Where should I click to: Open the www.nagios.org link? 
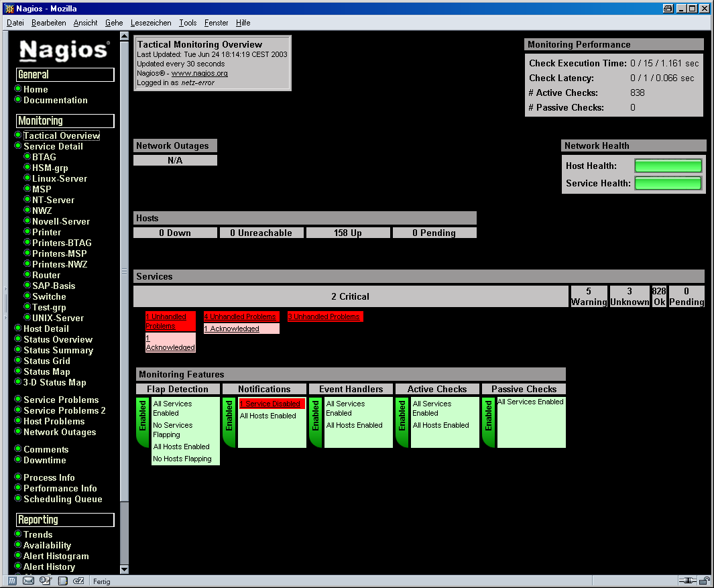tap(199, 73)
